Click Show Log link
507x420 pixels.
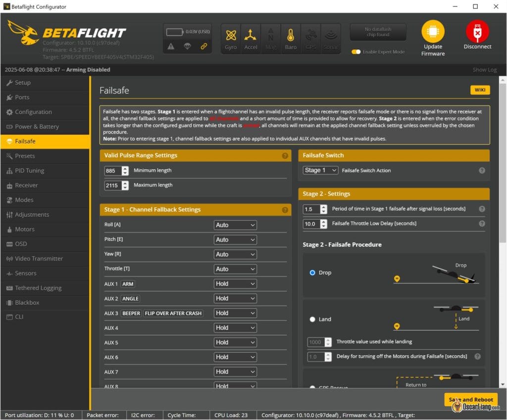click(x=484, y=70)
